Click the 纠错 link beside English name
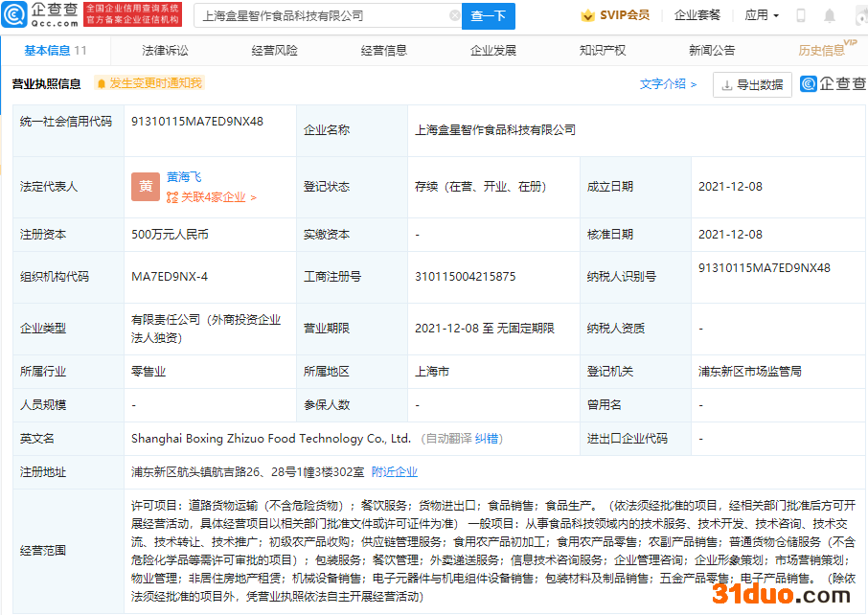Image resolution: width=868 pixels, height=615 pixels. 489,439
